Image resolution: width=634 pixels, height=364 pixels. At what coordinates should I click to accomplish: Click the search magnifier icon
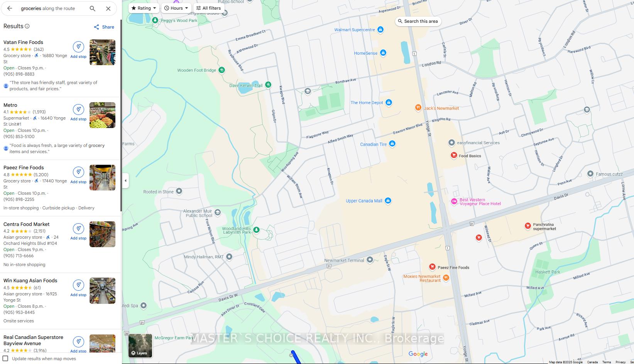92,8
